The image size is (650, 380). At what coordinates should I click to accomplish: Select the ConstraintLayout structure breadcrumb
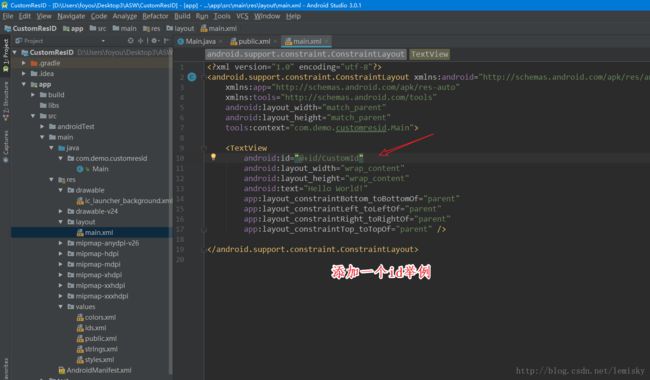[x=306, y=54]
